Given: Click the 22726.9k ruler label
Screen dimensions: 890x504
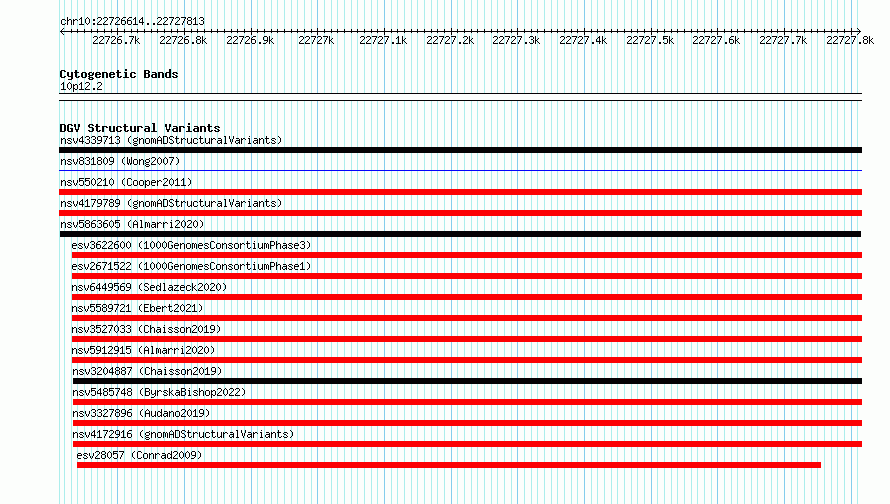Looking at the screenshot, I should tap(250, 40).
